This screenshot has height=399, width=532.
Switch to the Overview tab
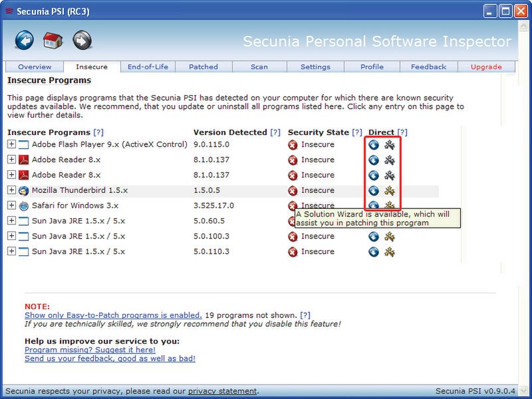(35, 66)
